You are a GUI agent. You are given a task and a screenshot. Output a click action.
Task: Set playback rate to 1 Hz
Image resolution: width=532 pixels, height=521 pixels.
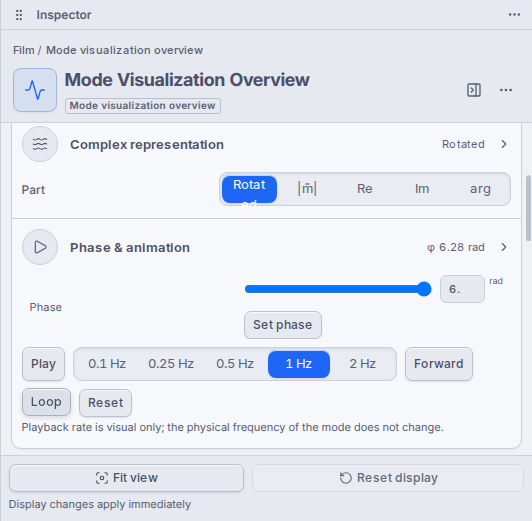[x=299, y=364]
